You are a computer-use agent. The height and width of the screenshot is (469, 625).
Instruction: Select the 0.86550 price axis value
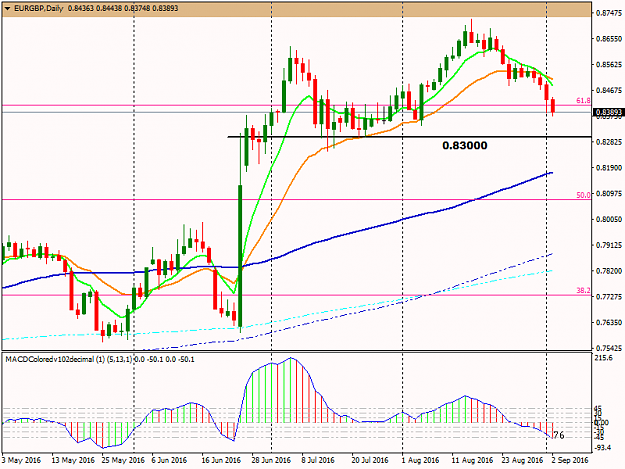point(609,39)
